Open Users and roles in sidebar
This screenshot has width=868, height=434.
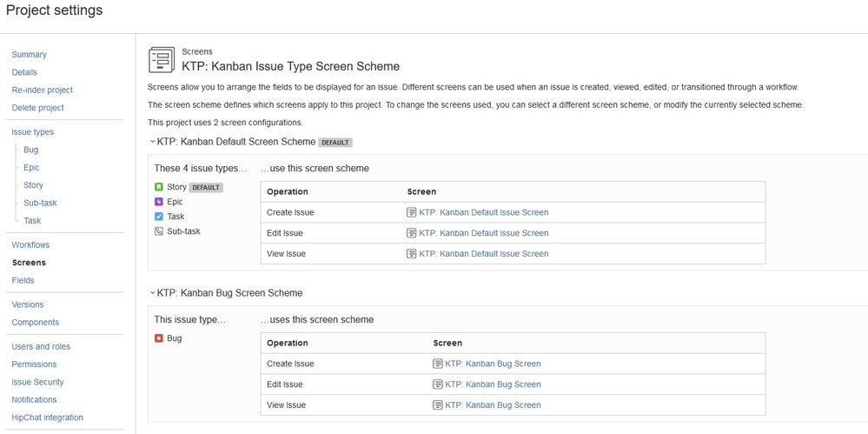(x=41, y=347)
